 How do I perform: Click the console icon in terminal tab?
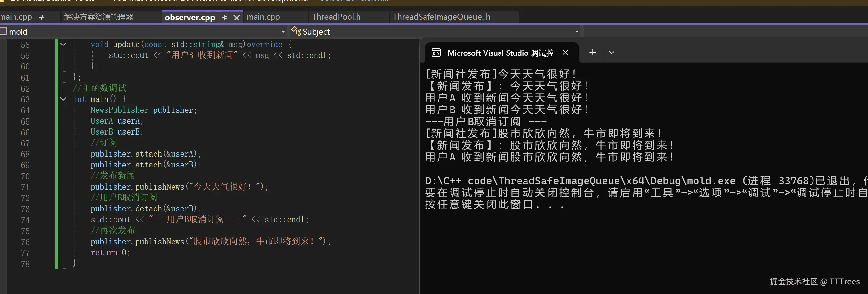coord(436,53)
